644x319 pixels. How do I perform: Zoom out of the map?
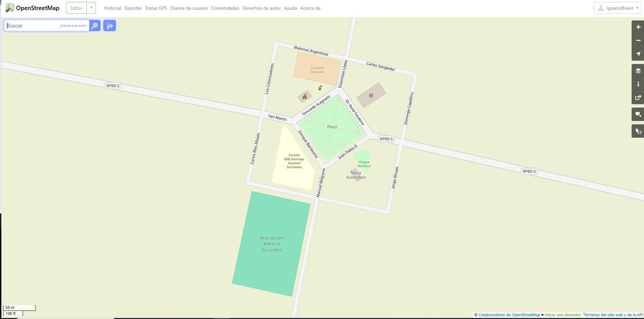[x=638, y=40]
